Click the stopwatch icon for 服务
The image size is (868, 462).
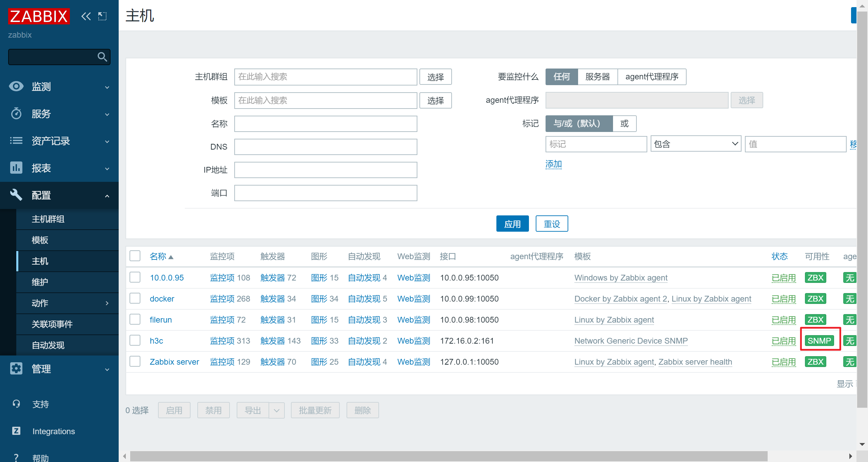pyautogui.click(x=16, y=113)
